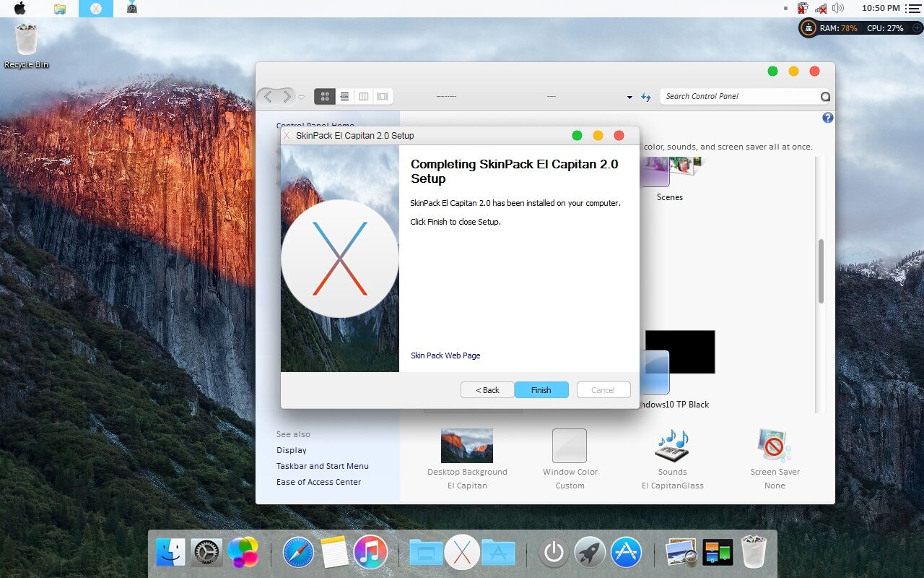Open the Trash in the dock
This screenshot has height=578, width=924.
pos(754,553)
